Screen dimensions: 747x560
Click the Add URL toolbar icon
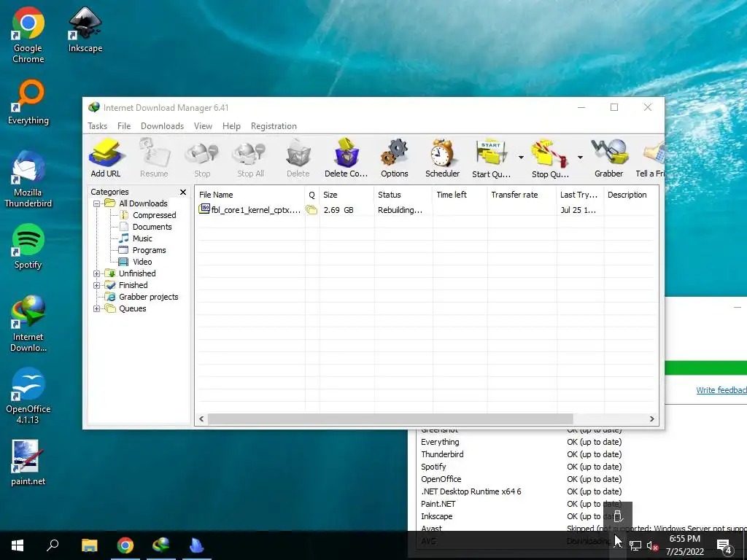106,158
